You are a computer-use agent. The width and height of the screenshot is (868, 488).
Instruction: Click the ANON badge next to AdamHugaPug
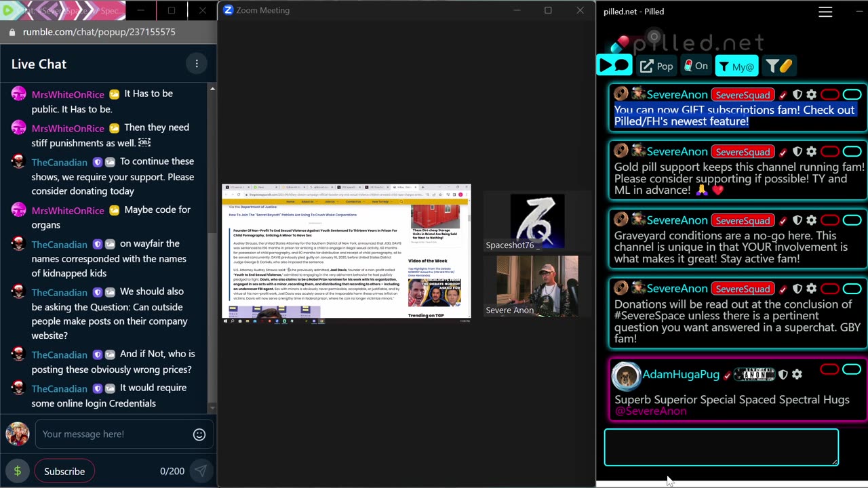pyautogui.click(x=755, y=375)
